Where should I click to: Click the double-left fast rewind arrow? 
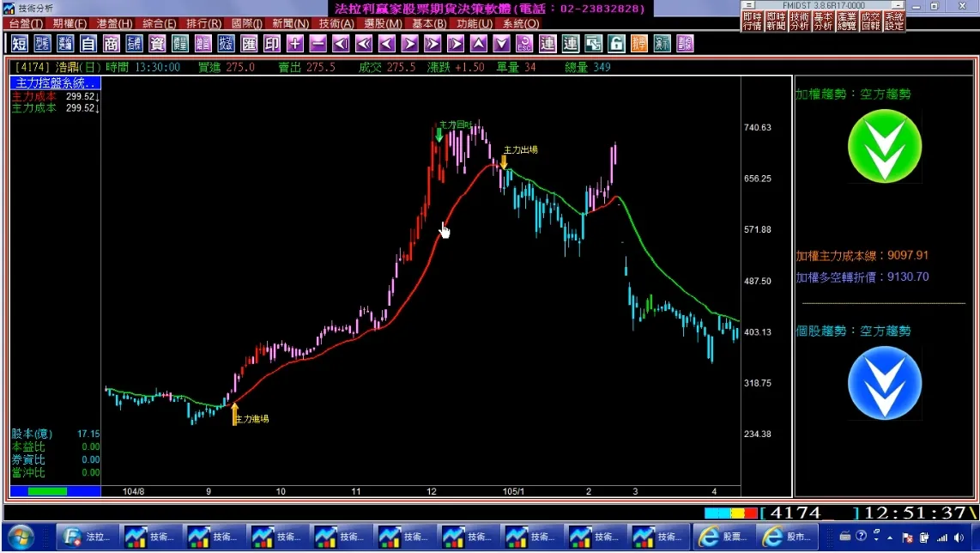point(364,44)
